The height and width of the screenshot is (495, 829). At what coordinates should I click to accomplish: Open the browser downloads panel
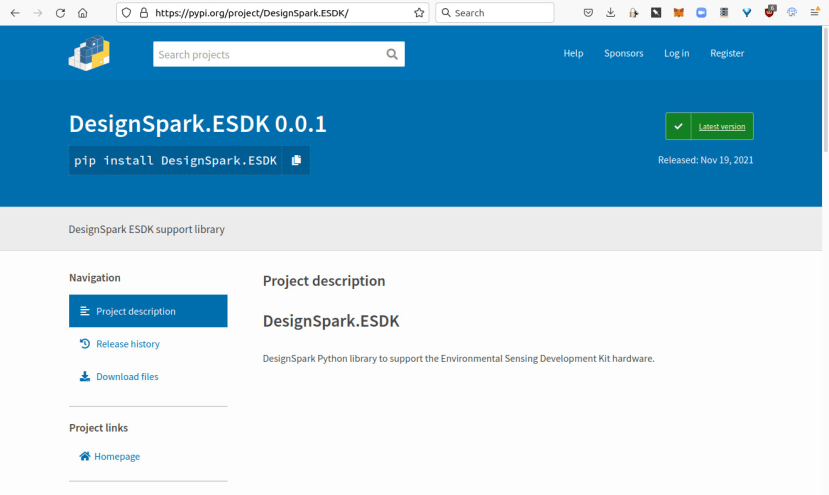tap(610, 13)
